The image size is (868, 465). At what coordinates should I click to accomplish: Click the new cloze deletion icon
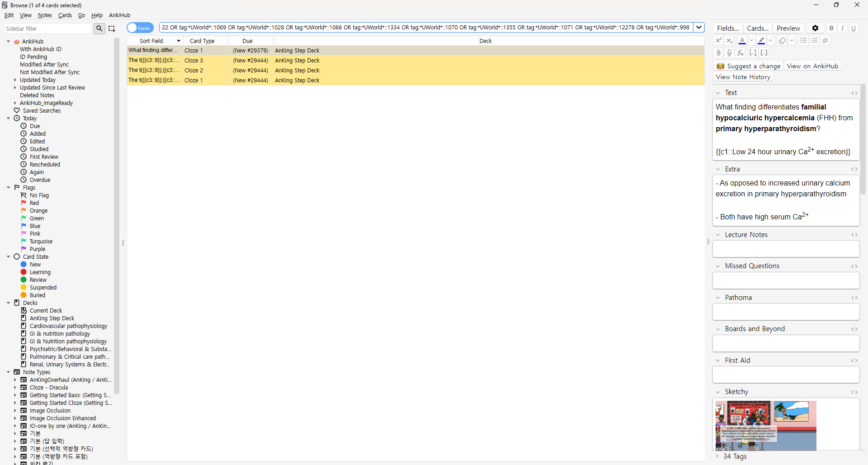pyautogui.click(x=753, y=53)
